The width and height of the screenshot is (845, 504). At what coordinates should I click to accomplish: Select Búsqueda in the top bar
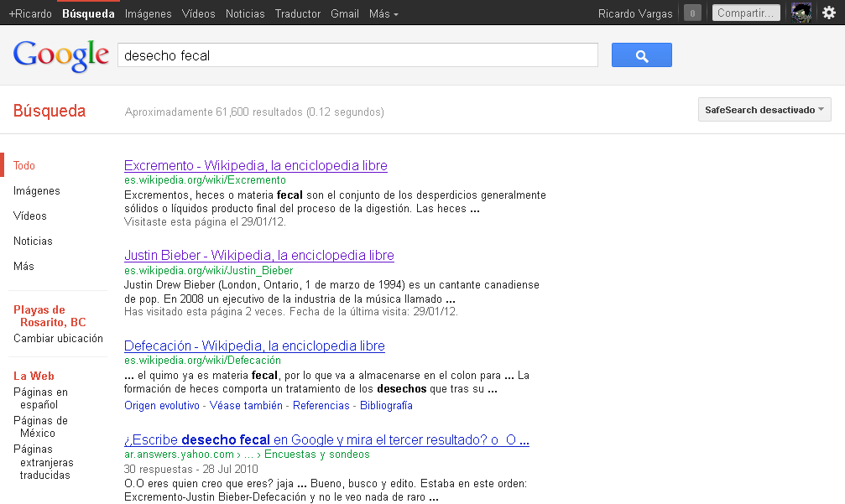[88, 14]
